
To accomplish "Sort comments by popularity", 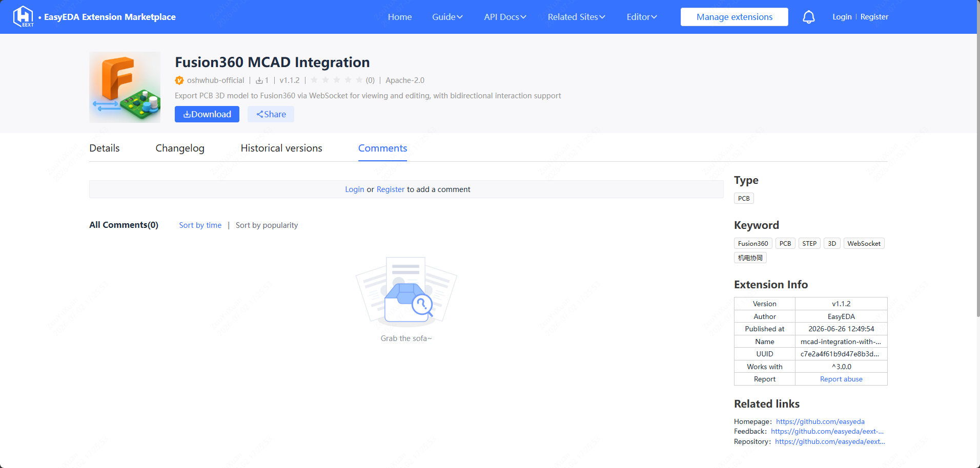I will click(267, 225).
